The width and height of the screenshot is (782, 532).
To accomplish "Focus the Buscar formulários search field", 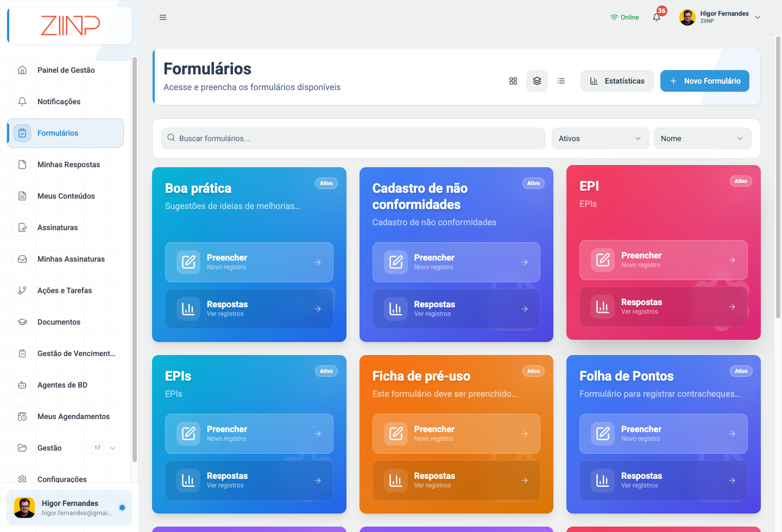I will pos(353,138).
